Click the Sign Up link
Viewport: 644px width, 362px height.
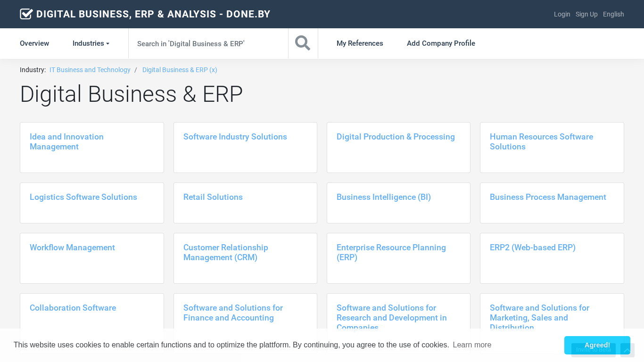[x=586, y=14]
